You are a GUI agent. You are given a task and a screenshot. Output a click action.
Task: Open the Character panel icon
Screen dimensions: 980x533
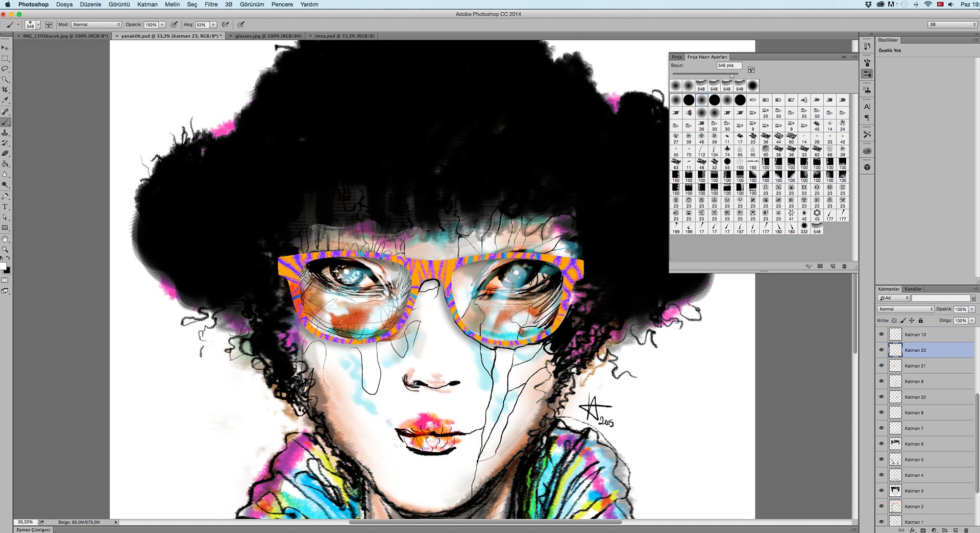[867, 107]
